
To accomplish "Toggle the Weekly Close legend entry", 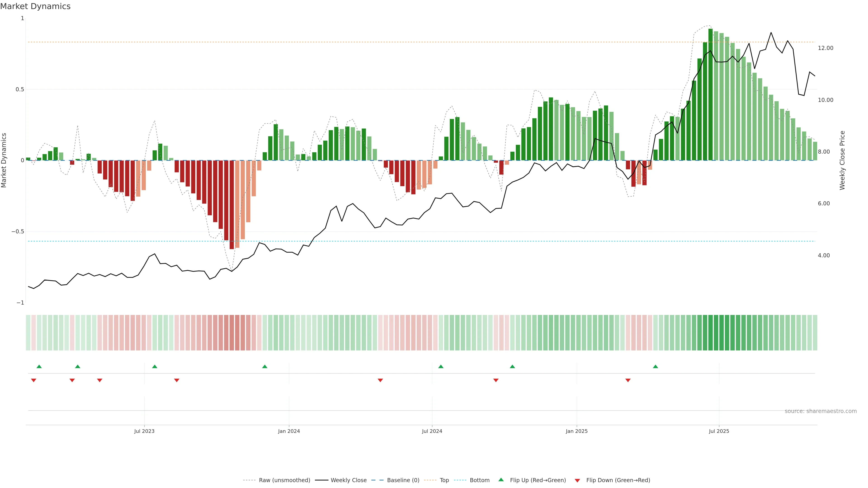I will [x=348, y=480].
